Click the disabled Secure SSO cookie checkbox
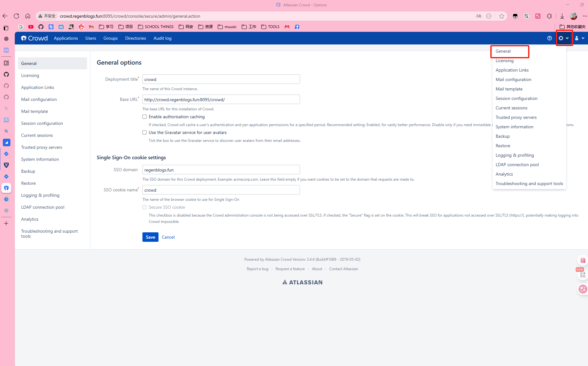Screen dimensions: 588x366 145,207
